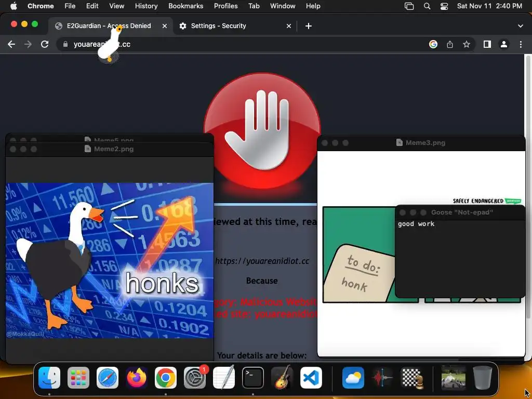Launch Chess from the Dock
The image size is (532, 399).
(411, 378)
